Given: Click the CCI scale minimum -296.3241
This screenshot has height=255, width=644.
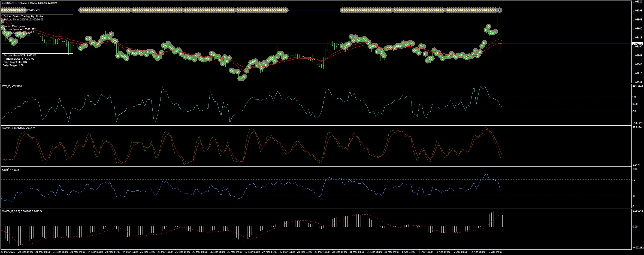Looking at the screenshot, I should [x=638, y=123].
